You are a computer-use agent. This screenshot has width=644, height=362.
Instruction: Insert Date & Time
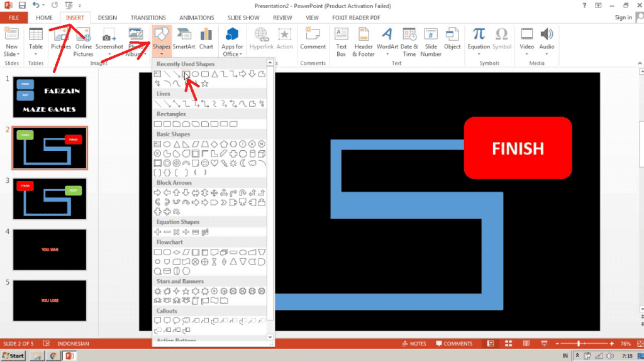(x=409, y=42)
